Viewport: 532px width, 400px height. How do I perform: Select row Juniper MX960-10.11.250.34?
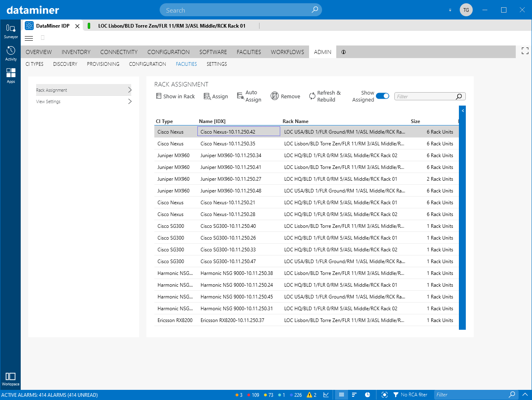tap(307, 156)
